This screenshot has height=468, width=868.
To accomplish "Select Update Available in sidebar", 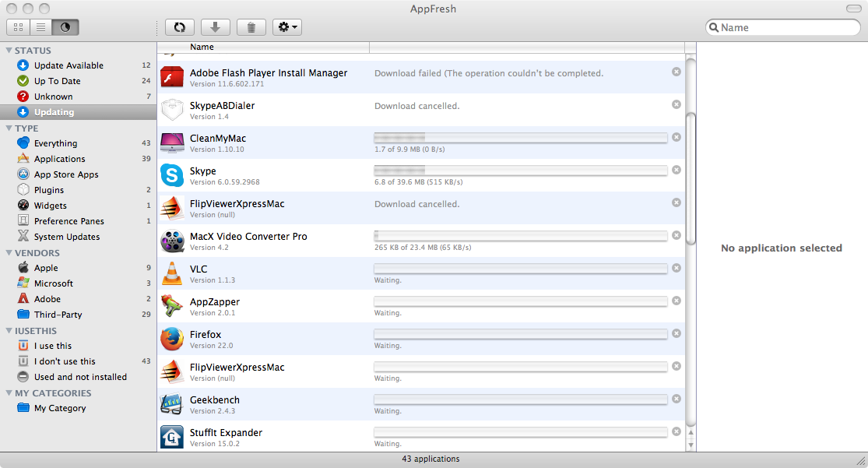I will pos(69,65).
